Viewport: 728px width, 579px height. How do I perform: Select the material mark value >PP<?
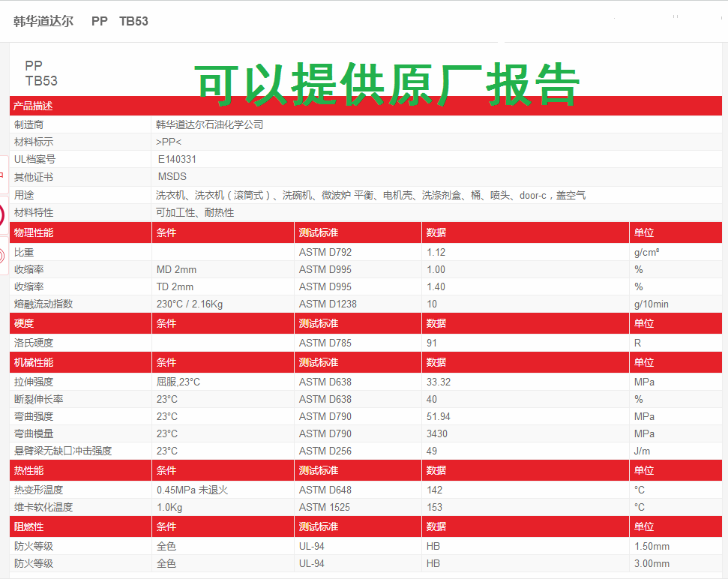pos(169,142)
